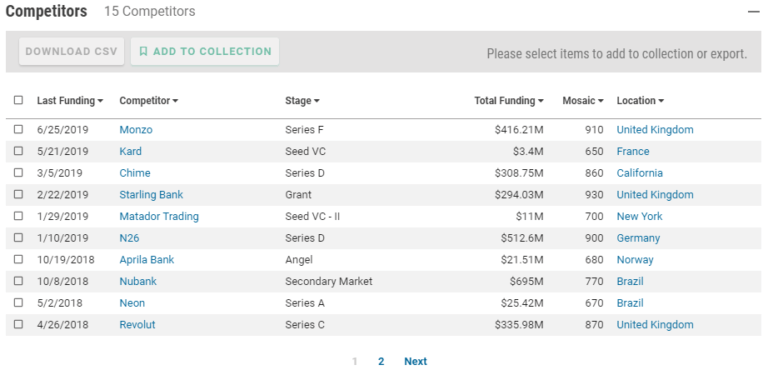The image size is (768, 375).
Task: Check the select-all header checkbox
Action: (x=18, y=100)
